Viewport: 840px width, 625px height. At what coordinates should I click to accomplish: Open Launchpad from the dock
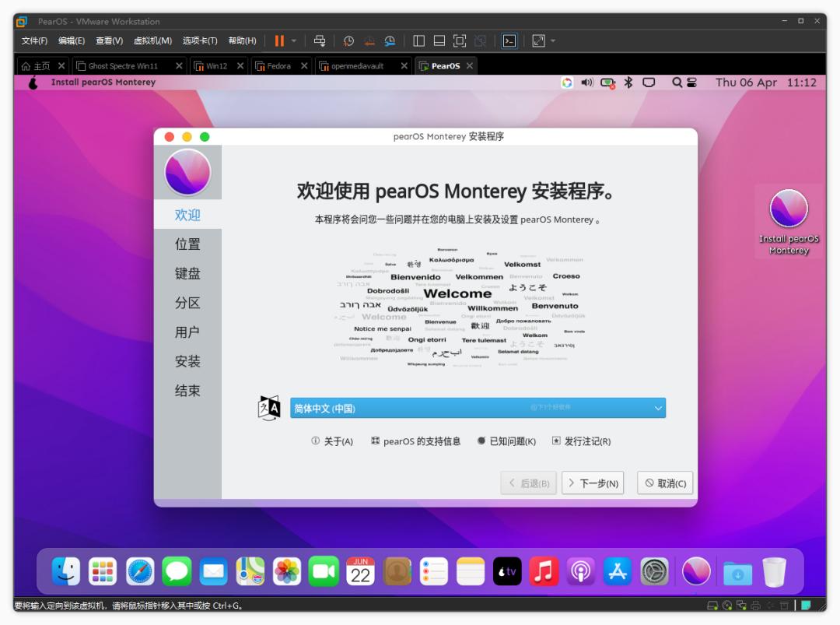(x=103, y=572)
